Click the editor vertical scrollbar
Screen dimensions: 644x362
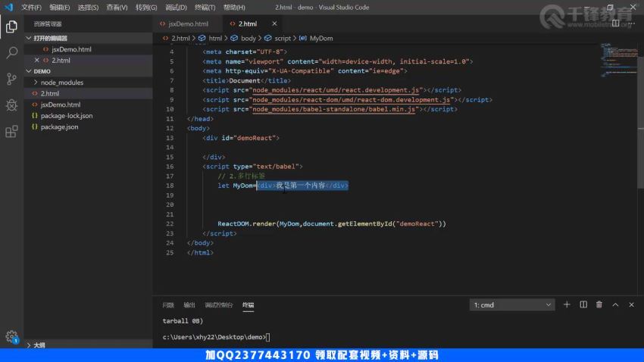click(641, 123)
